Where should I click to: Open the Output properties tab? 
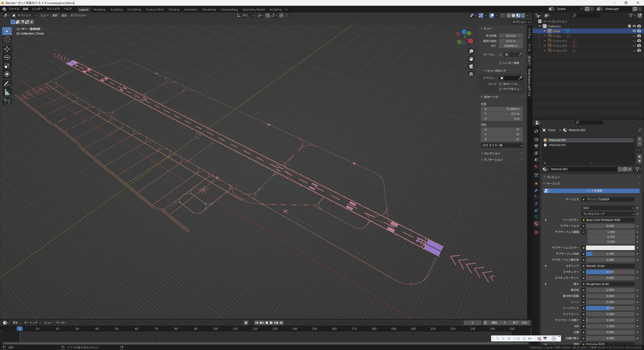click(x=536, y=146)
